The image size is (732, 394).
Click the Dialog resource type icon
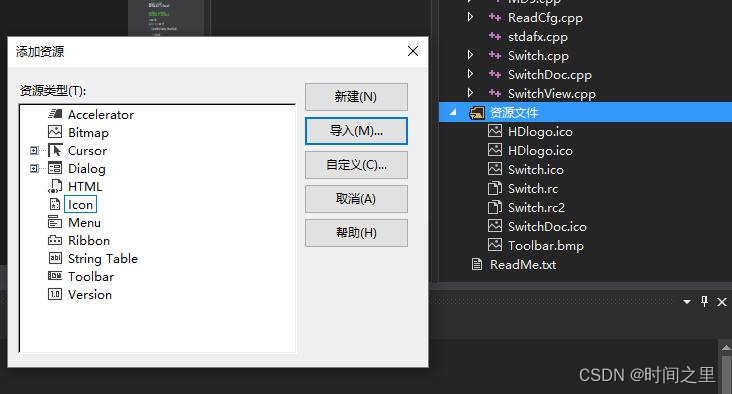(55, 168)
